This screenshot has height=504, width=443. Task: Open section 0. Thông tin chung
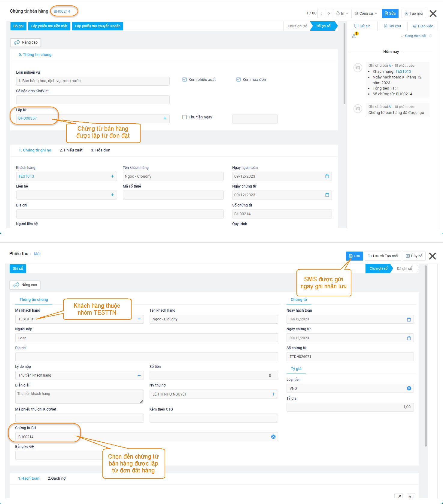(x=35, y=55)
